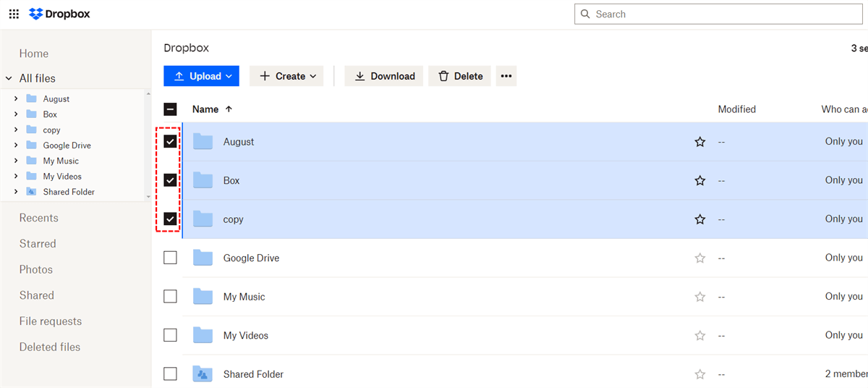Image resolution: width=868 pixels, height=388 pixels.
Task: Click the Shared Folder icon in list
Action: tap(203, 374)
